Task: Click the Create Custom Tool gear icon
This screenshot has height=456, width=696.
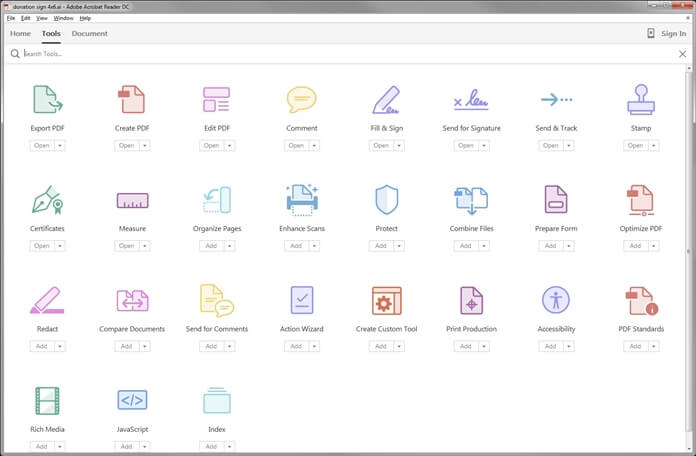Action: click(387, 301)
